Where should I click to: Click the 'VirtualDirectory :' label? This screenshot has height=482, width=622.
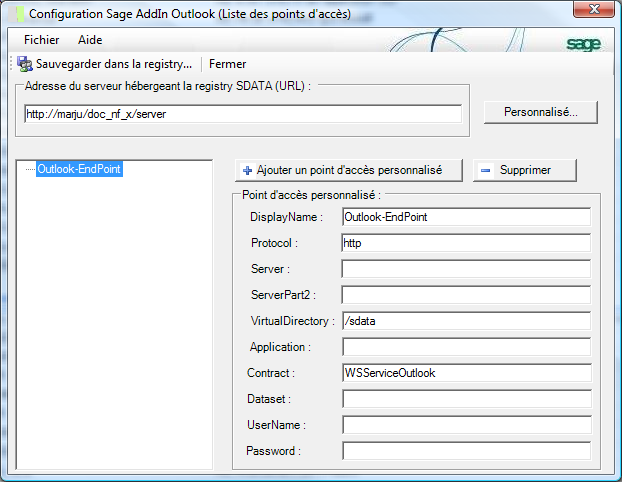pyautogui.click(x=293, y=321)
